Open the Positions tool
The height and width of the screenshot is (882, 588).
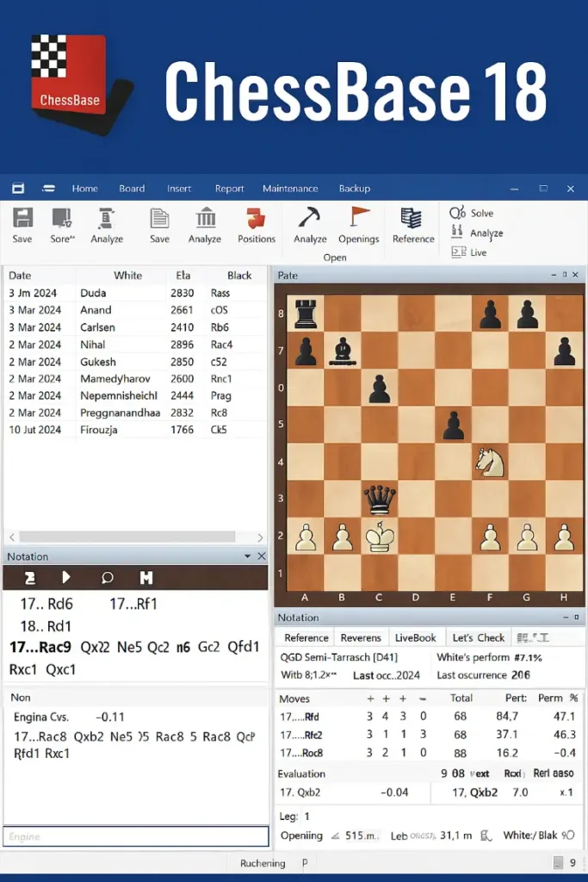point(256,218)
